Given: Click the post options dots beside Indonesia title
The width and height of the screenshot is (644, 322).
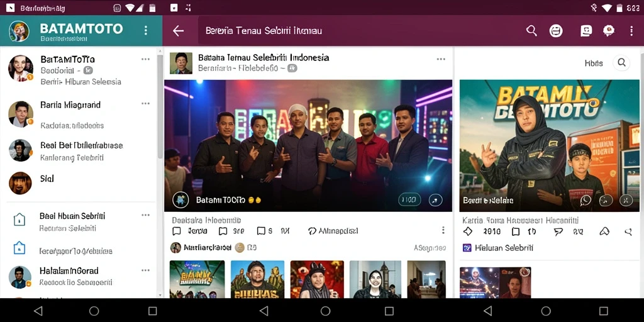Looking at the screenshot, I should click(x=441, y=59).
